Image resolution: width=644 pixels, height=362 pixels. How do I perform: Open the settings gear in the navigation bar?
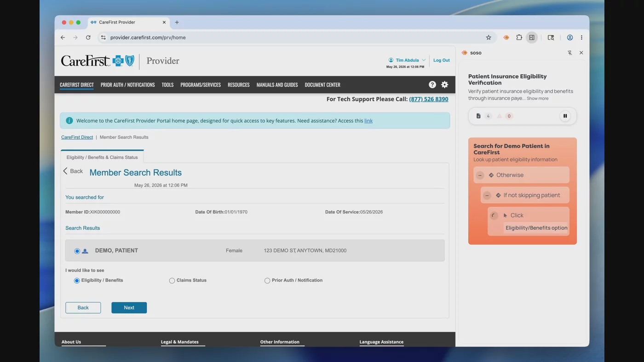click(x=445, y=85)
